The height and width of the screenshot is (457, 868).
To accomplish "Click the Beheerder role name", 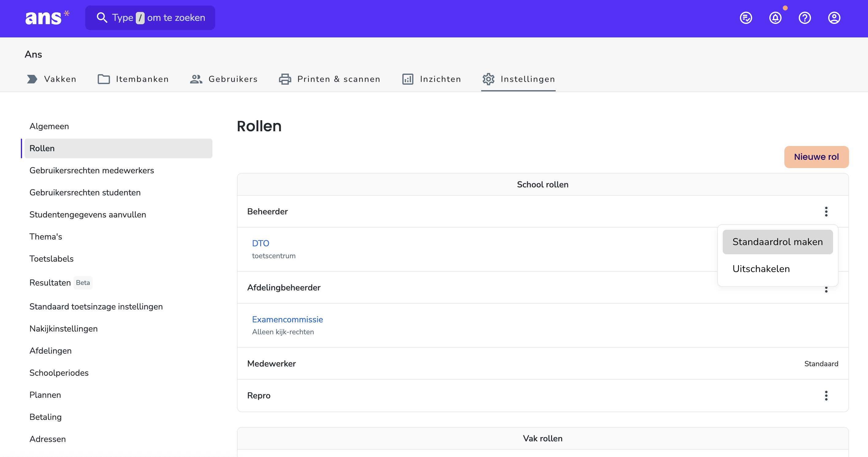I will [x=267, y=211].
